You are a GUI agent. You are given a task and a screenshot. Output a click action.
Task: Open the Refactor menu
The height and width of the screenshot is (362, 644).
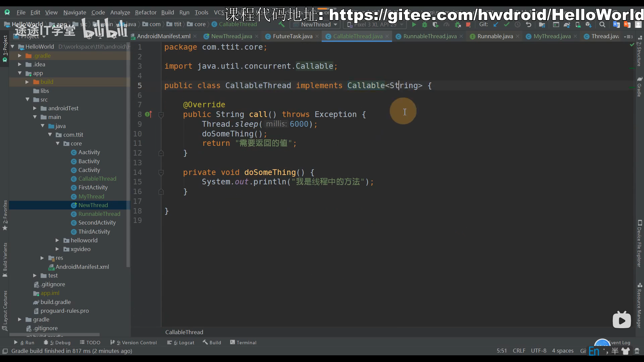point(146,12)
